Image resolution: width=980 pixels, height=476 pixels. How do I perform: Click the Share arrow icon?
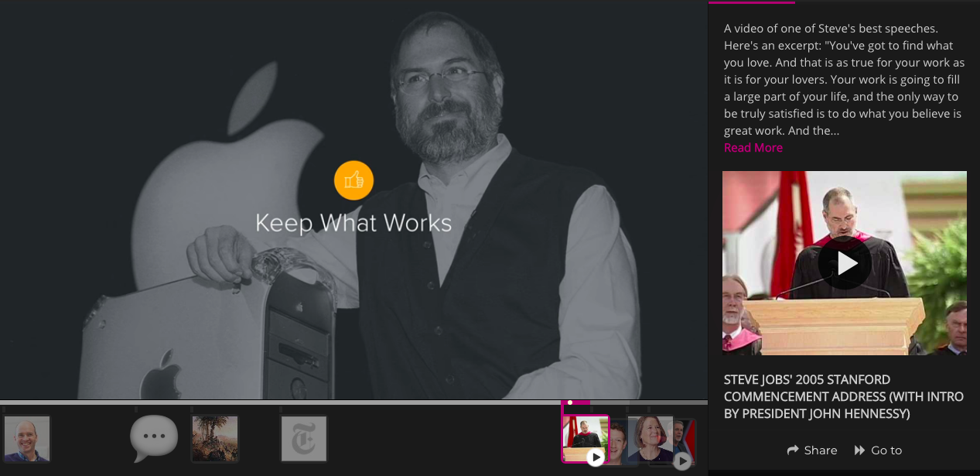[x=793, y=450]
